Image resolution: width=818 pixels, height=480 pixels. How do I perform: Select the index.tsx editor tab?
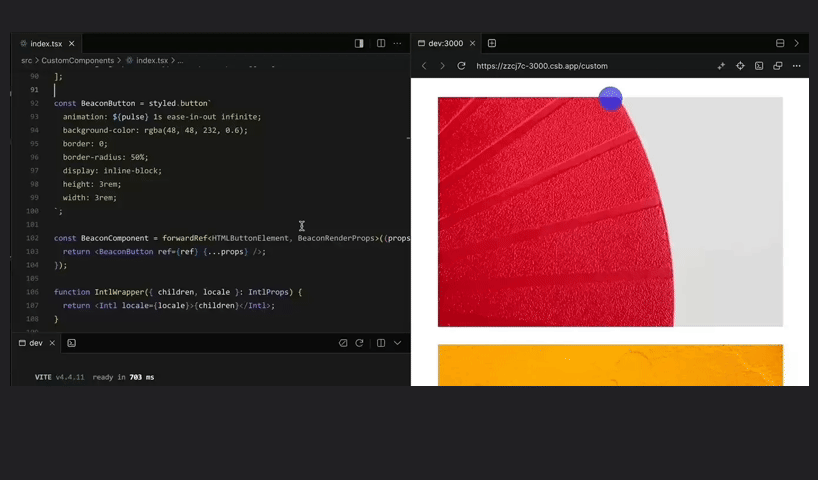[x=46, y=44]
